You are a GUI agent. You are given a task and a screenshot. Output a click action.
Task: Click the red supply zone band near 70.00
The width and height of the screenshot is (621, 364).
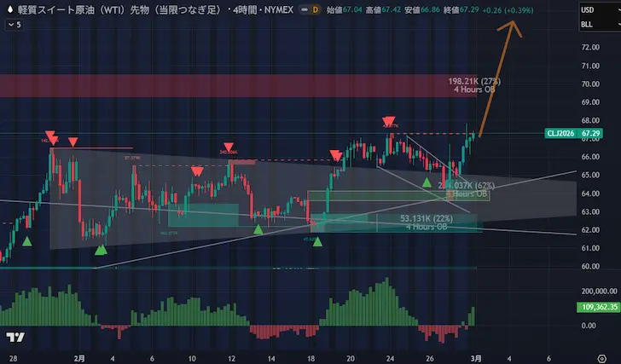click(256, 85)
